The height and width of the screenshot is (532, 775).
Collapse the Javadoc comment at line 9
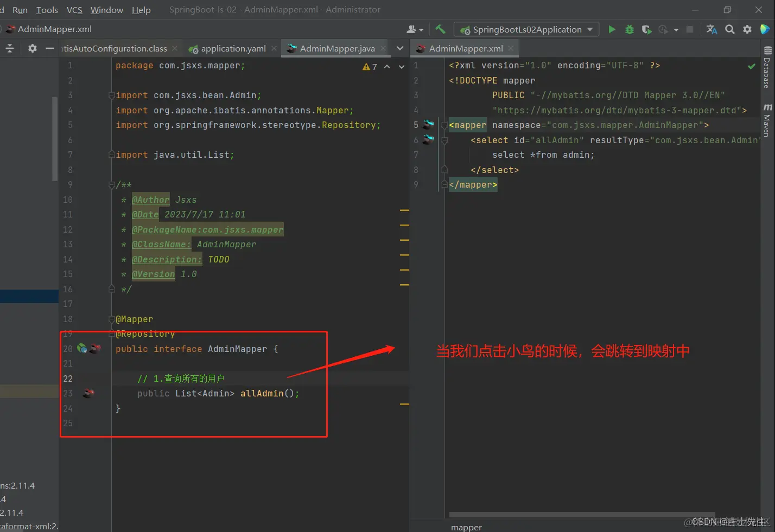(112, 185)
